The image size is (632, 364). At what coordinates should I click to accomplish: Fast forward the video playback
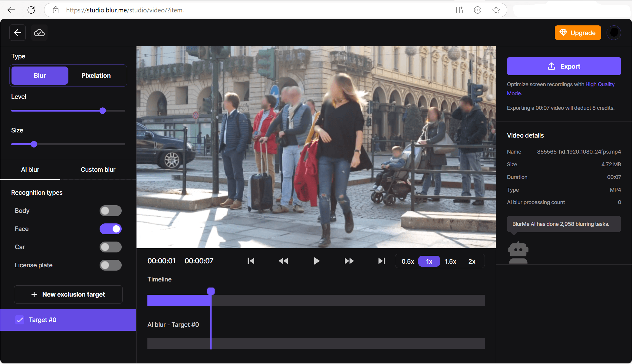[x=349, y=261]
